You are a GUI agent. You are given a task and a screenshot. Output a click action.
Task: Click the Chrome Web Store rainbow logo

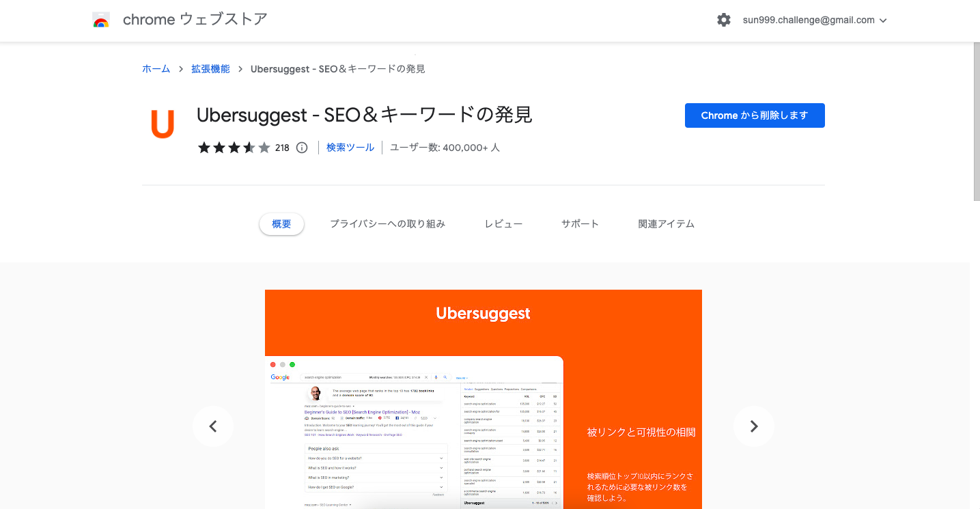(101, 20)
